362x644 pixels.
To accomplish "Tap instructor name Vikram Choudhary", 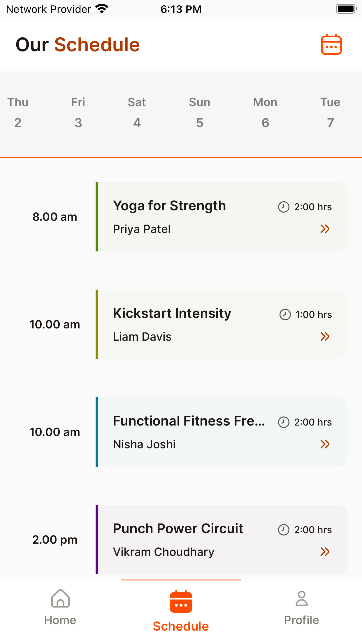I will [x=164, y=552].
